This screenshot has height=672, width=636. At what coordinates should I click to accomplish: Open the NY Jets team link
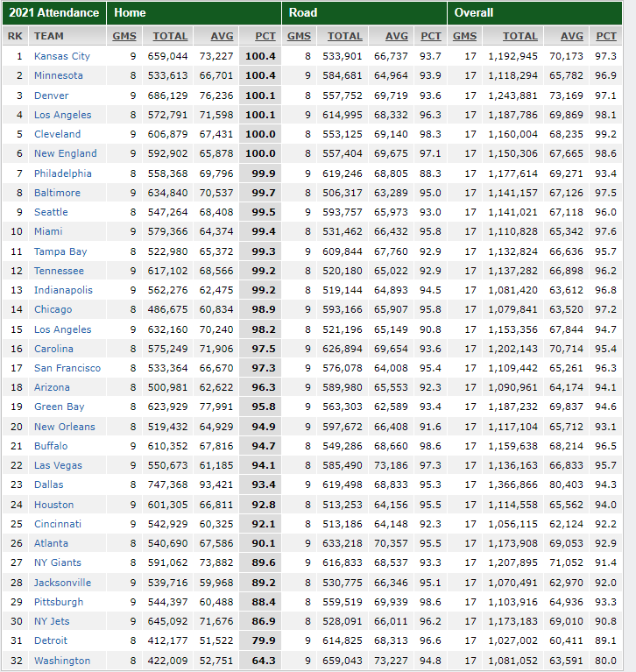click(x=52, y=621)
